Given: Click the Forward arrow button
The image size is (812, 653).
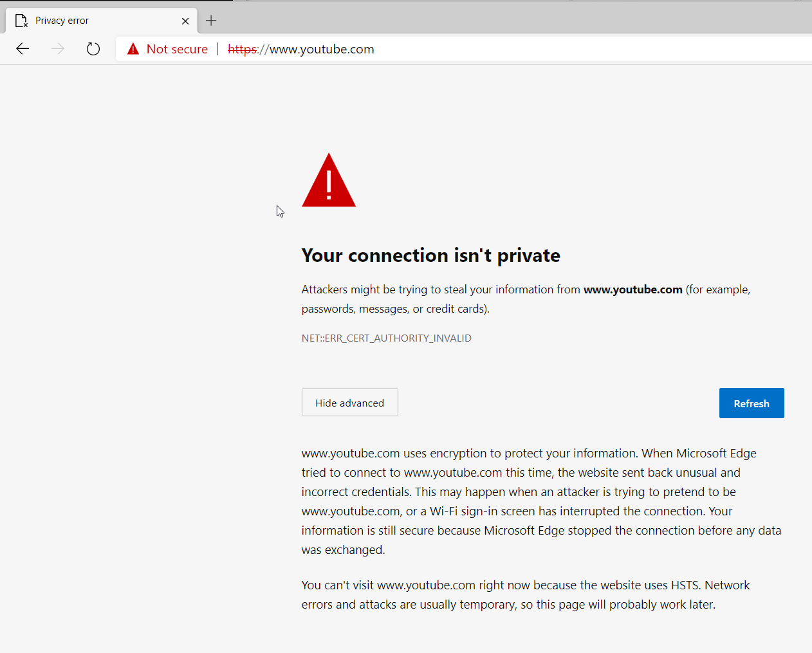Looking at the screenshot, I should [58, 49].
